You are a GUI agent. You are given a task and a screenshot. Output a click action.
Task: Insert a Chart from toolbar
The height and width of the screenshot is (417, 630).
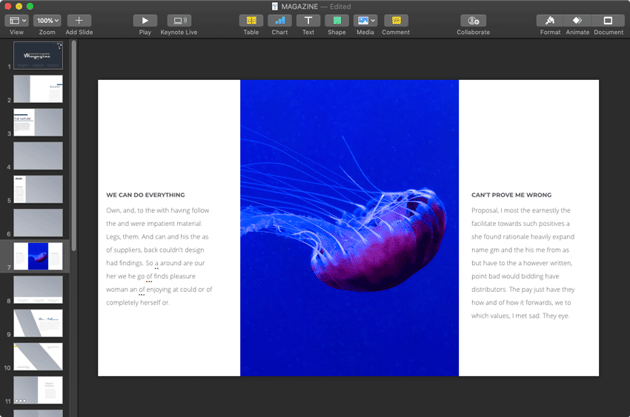tap(279, 20)
